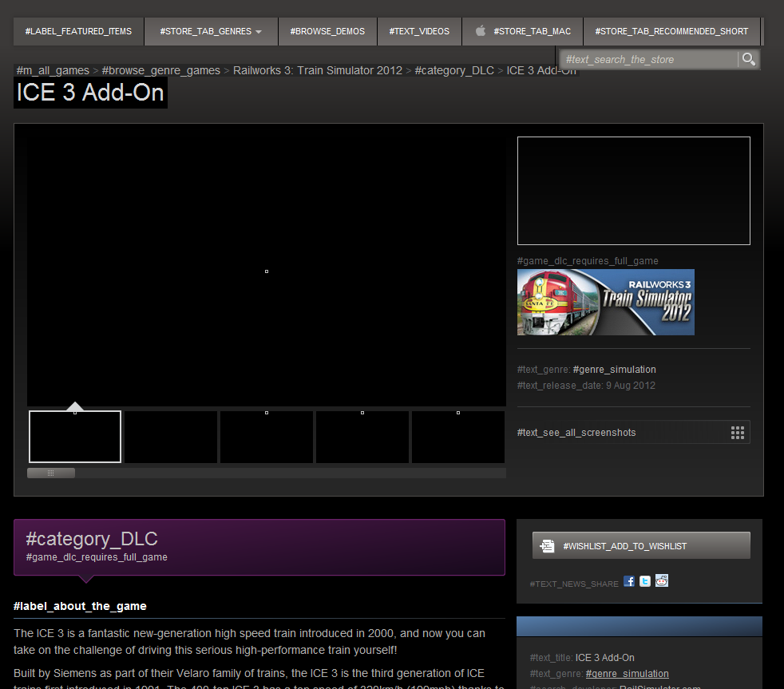The width and height of the screenshot is (784, 689).
Task: Click the #TEXT_NEWS_SHARE label
Action: click(x=574, y=584)
